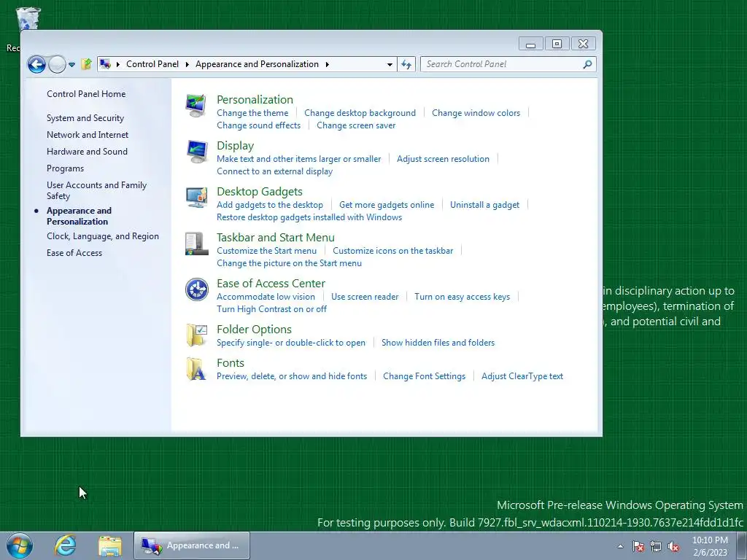747x560 pixels.
Task: Click Change Font Settings
Action: pyautogui.click(x=424, y=376)
